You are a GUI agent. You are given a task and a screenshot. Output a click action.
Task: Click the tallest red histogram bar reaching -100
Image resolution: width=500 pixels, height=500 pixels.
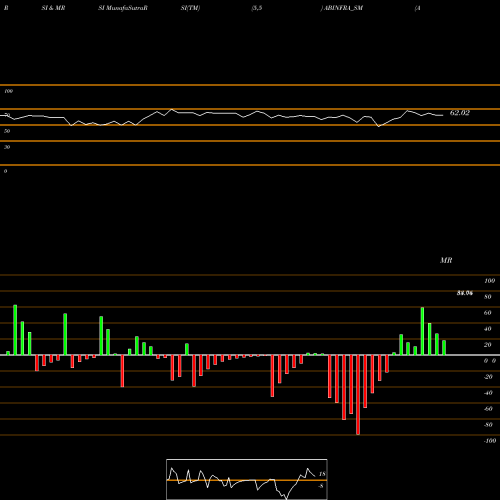358,395
